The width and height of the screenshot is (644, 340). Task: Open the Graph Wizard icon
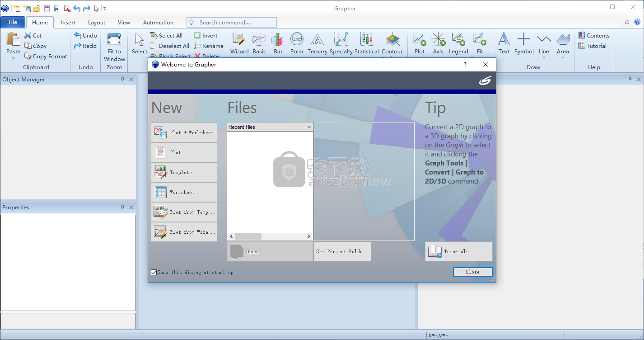click(x=239, y=39)
